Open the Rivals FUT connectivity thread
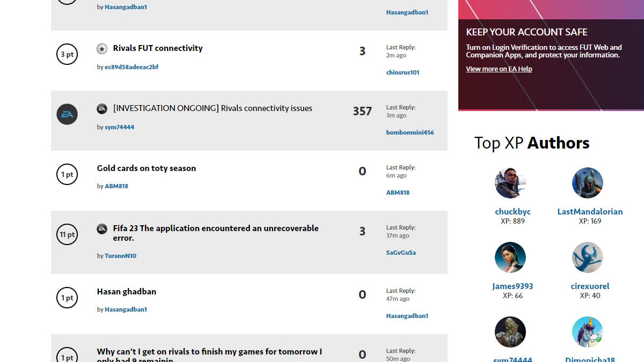This screenshot has height=362, width=644. click(158, 48)
